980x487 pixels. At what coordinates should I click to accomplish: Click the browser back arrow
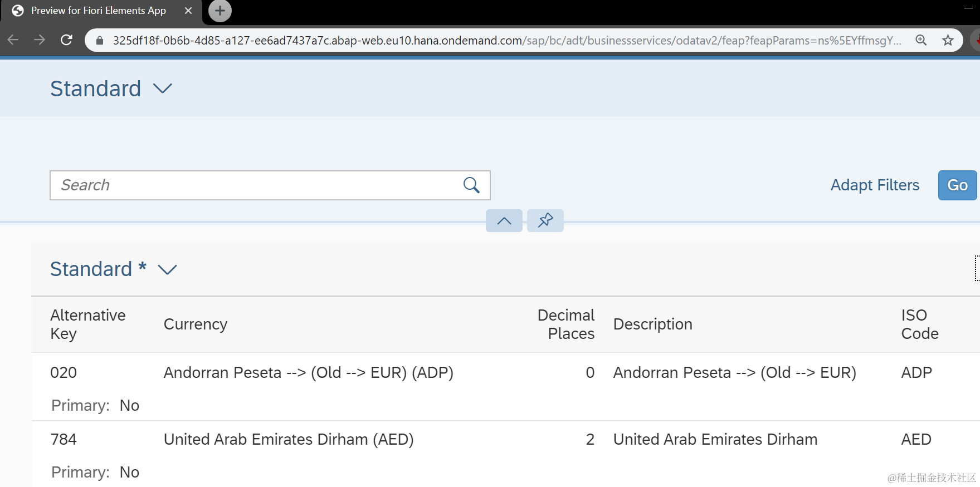[13, 40]
